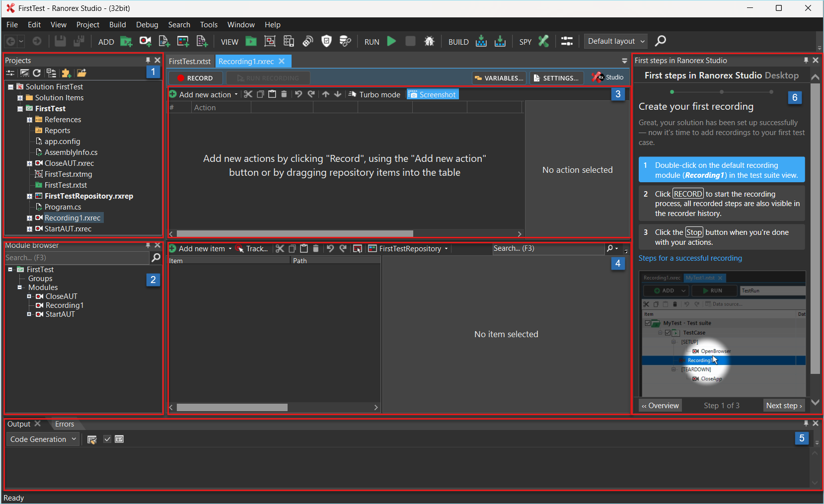Select Program.cs in Projects tree
This screenshot has width=824, height=504.
tap(63, 207)
